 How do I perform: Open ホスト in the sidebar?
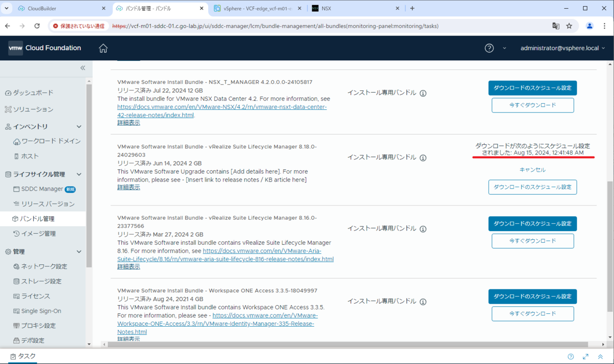click(26, 156)
